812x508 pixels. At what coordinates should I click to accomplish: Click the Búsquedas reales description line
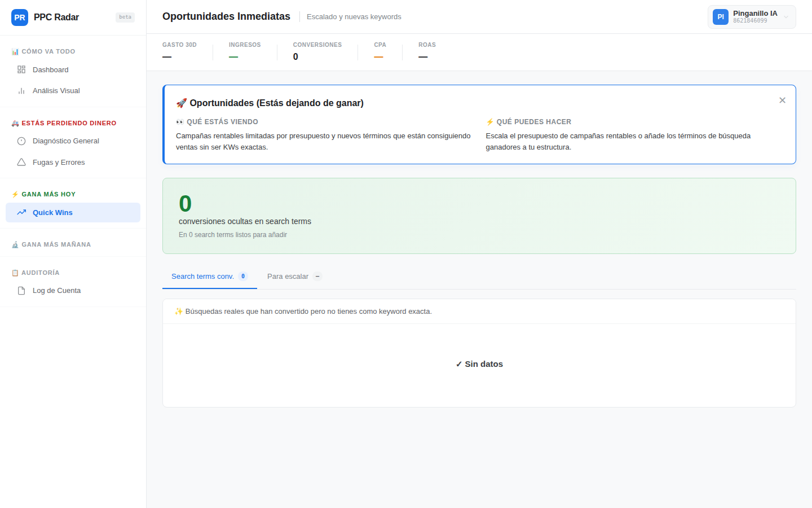coord(303,312)
